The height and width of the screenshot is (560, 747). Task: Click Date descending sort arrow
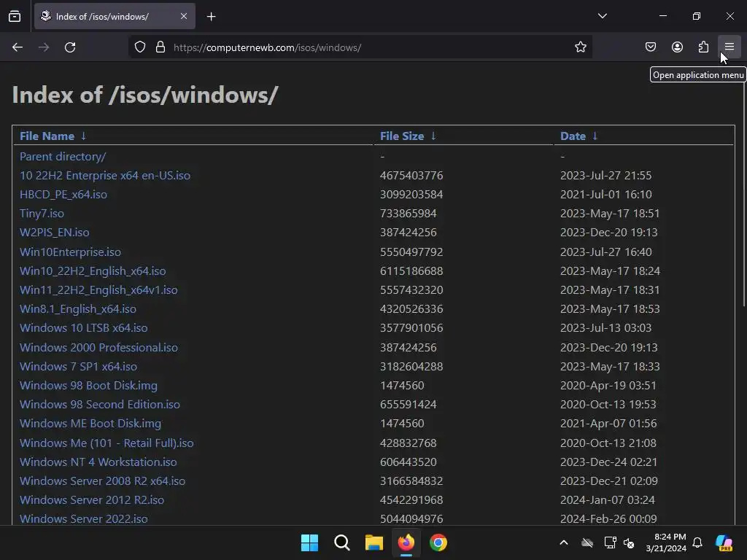(x=595, y=136)
